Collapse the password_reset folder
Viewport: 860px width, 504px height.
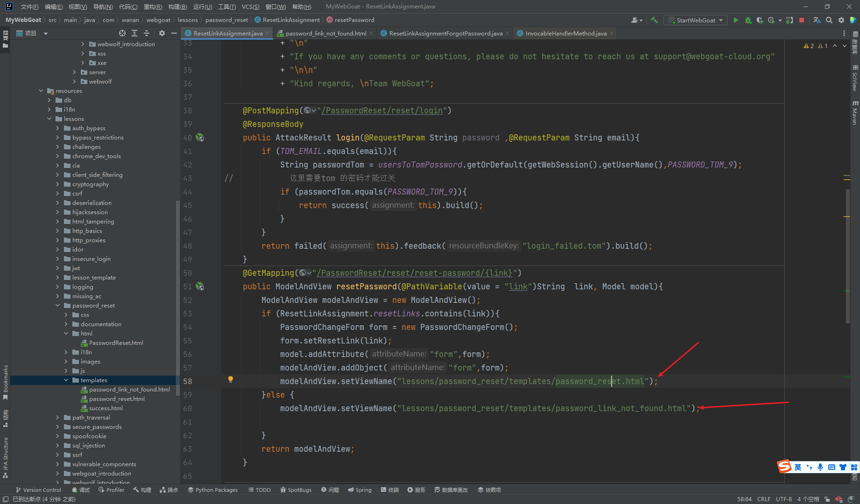(57, 306)
